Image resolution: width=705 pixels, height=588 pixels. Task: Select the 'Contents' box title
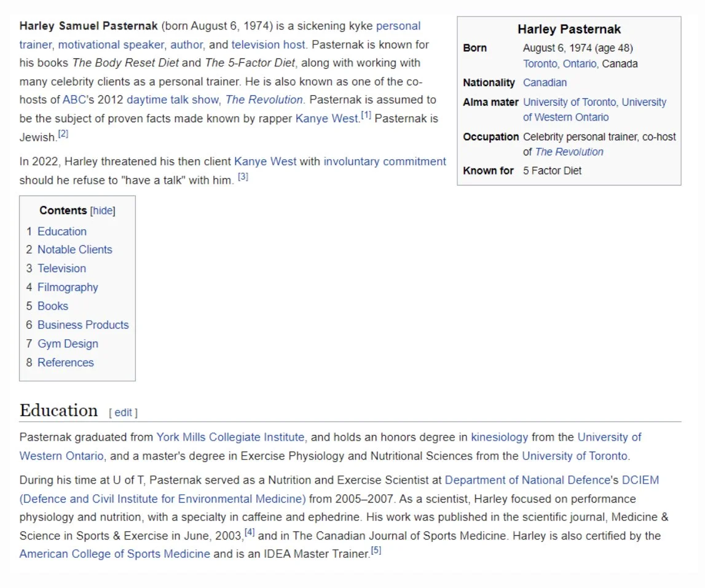(x=63, y=211)
